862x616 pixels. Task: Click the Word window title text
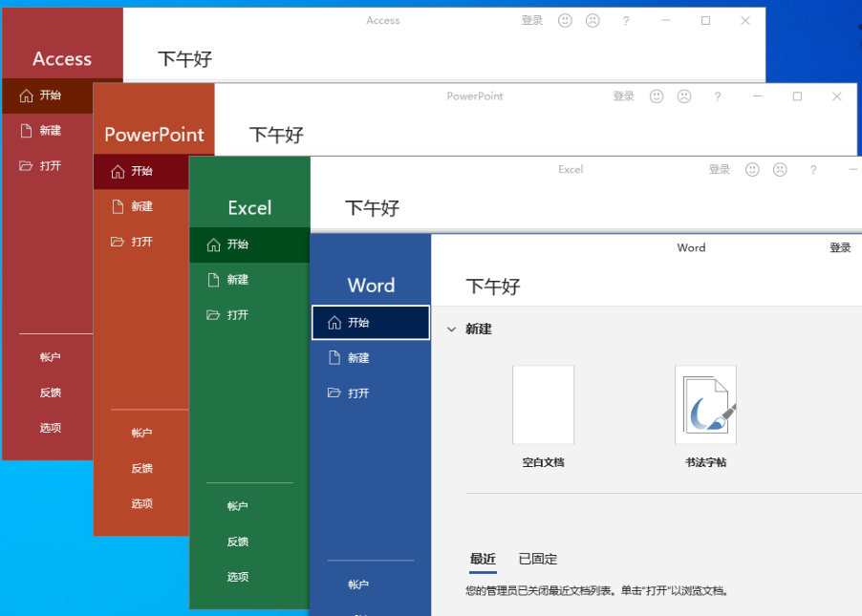(x=691, y=247)
